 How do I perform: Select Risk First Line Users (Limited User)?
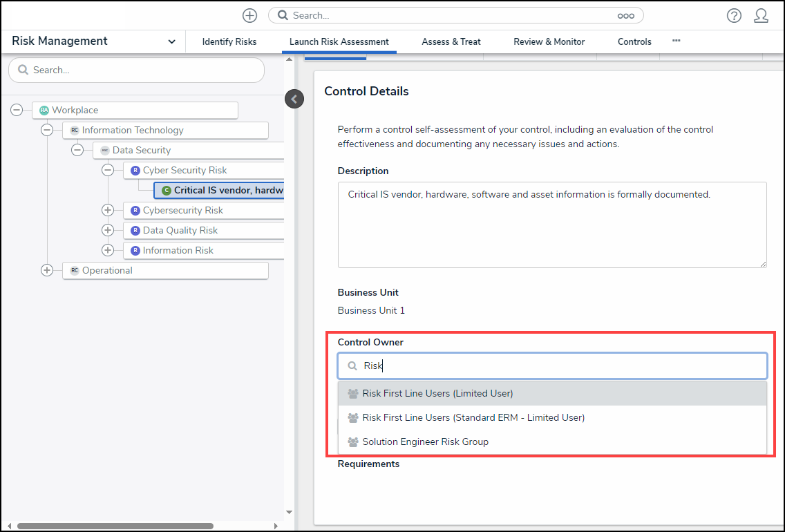(437, 394)
